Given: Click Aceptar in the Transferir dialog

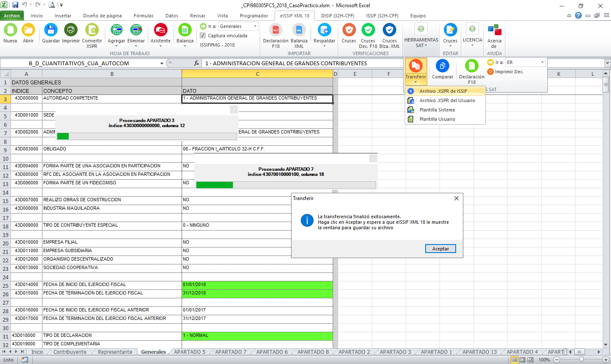Looking at the screenshot, I should [x=440, y=249].
